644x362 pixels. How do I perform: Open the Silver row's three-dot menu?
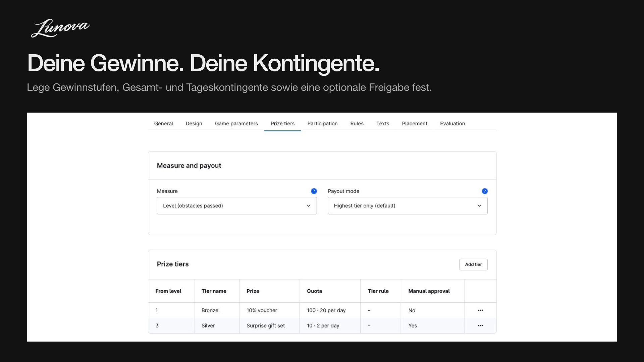click(480, 325)
